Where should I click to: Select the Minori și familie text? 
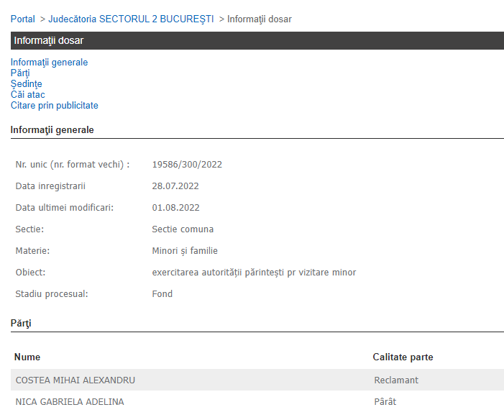[x=185, y=251]
